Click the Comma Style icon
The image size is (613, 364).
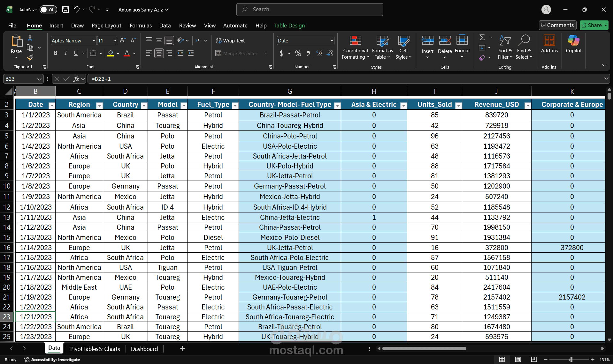click(x=308, y=53)
